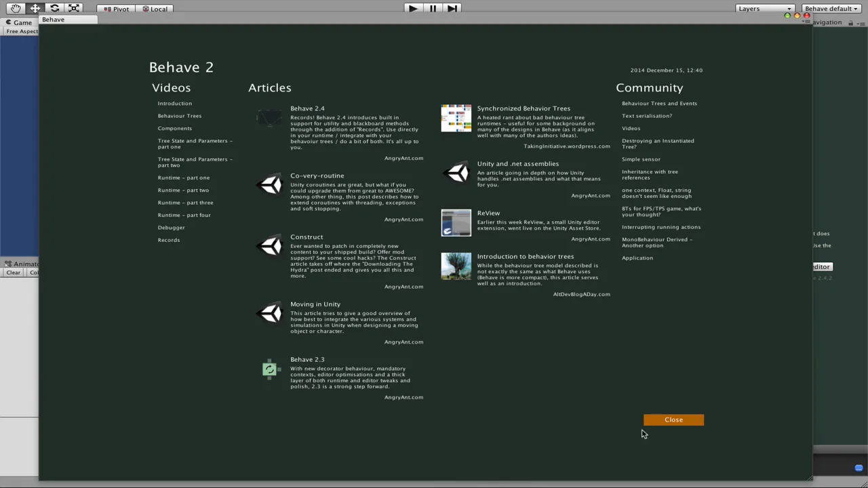Open the Introduction to behavior trees tree thumbnail

(456, 266)
